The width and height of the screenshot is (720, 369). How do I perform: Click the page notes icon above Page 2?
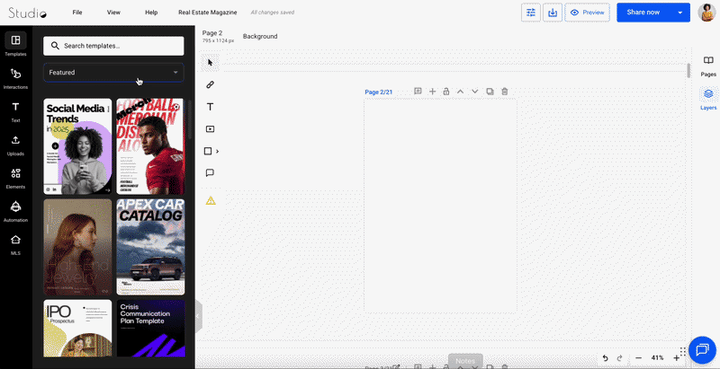(x=418, y=91)
